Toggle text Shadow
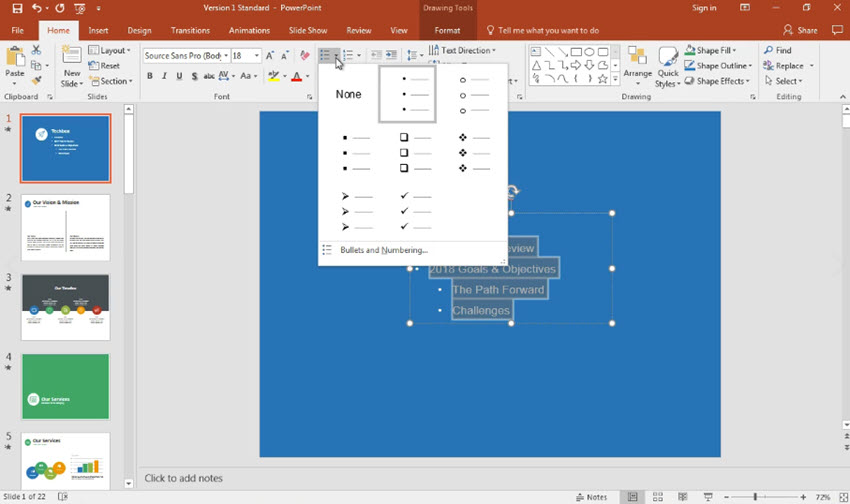 click(x=194, y=76)
